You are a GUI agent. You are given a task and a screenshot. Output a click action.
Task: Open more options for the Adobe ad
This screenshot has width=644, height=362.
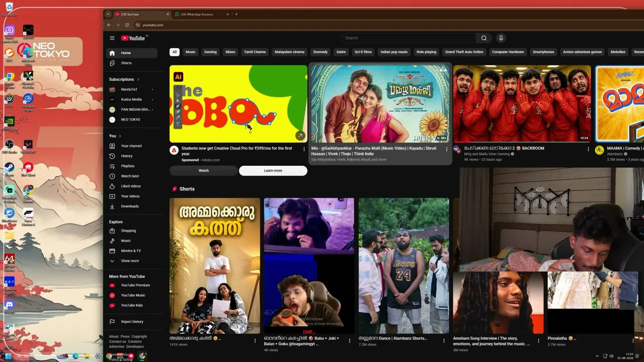coord(304,149)
